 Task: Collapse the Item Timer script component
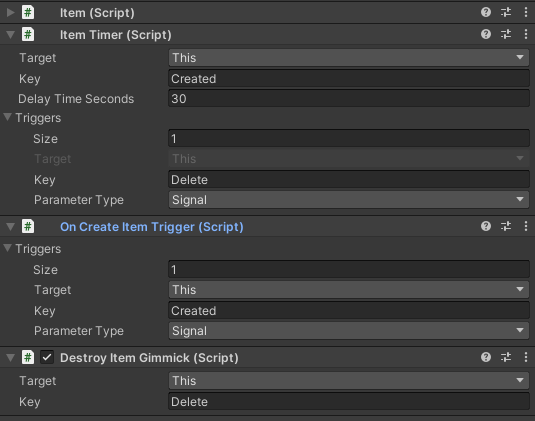pyautogui.click(x=11, y=34)
